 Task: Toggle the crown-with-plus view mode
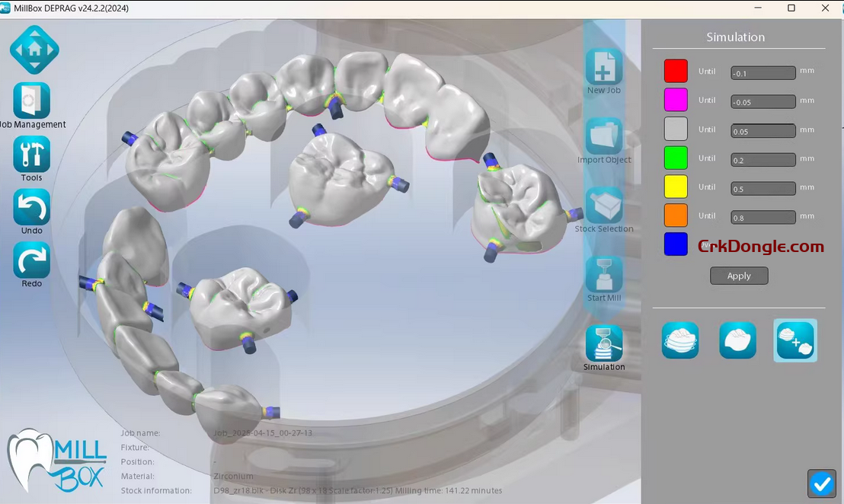click(x=795, y=340)
